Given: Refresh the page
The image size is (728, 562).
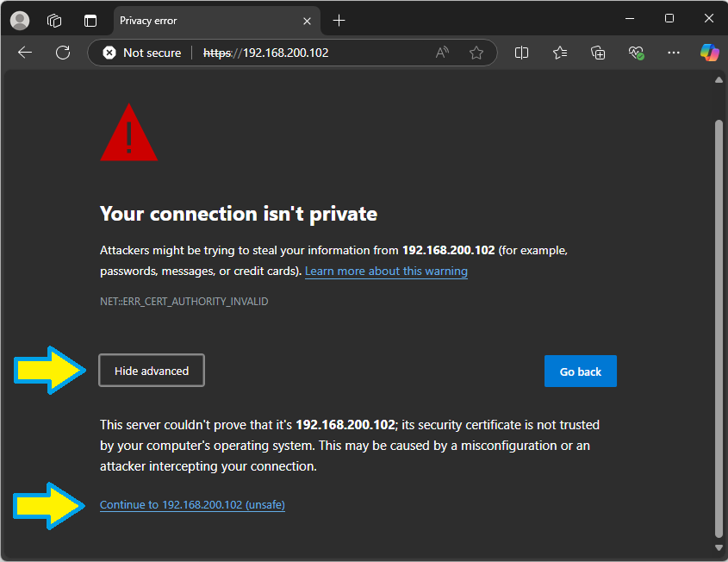Looking at the screenshot, I should (x=63, y=53).
